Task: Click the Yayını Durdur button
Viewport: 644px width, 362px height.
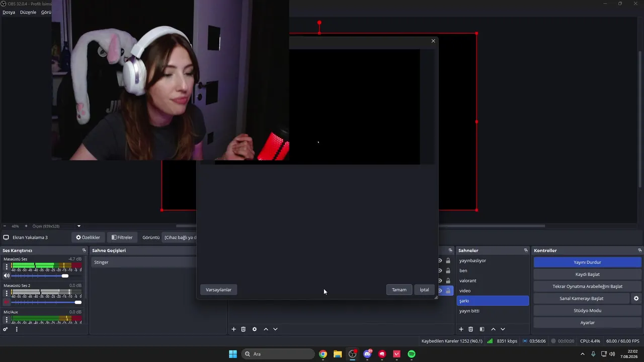Action: (588, 262)
